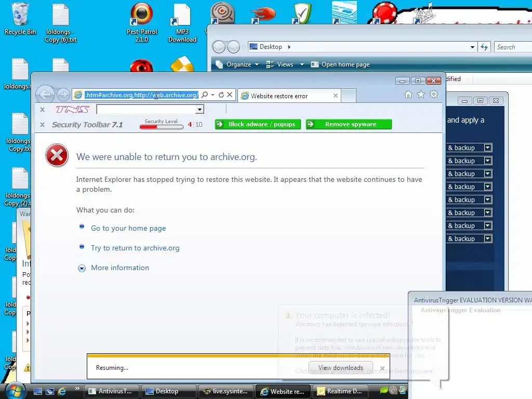Refresh the page in Internet Explorer
Screen dimensions: 532x399
221,95
